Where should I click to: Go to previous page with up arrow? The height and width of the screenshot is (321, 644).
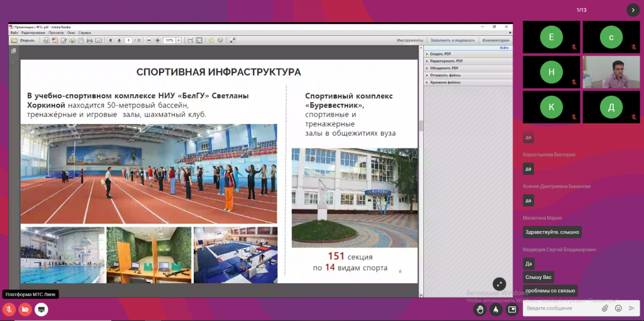[x=111, y=40]
